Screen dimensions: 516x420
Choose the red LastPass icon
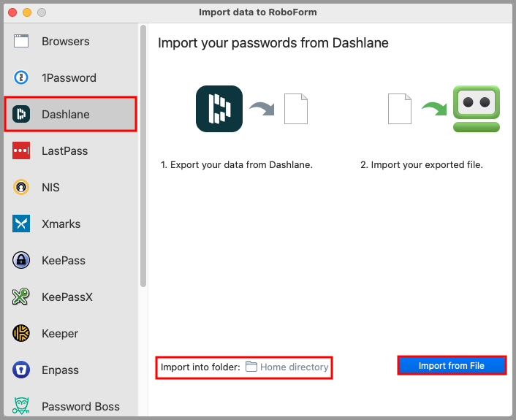click(x=21, y=151)
